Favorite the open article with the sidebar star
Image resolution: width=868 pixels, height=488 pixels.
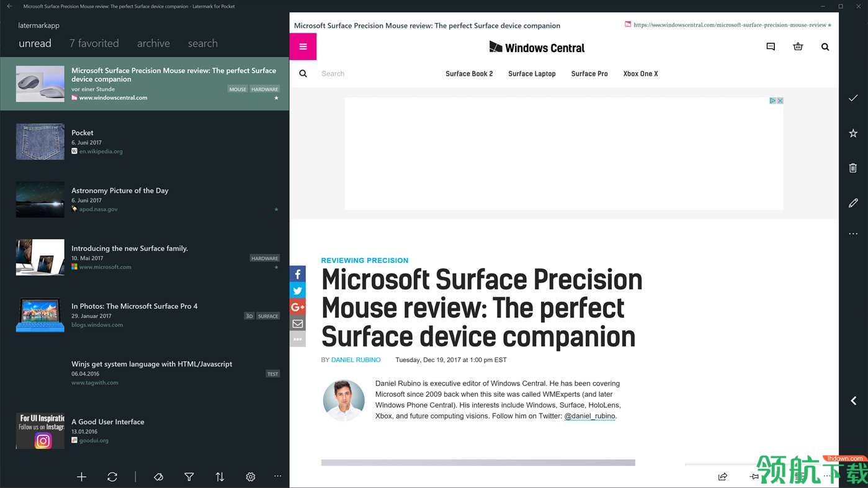coord(853,133)
